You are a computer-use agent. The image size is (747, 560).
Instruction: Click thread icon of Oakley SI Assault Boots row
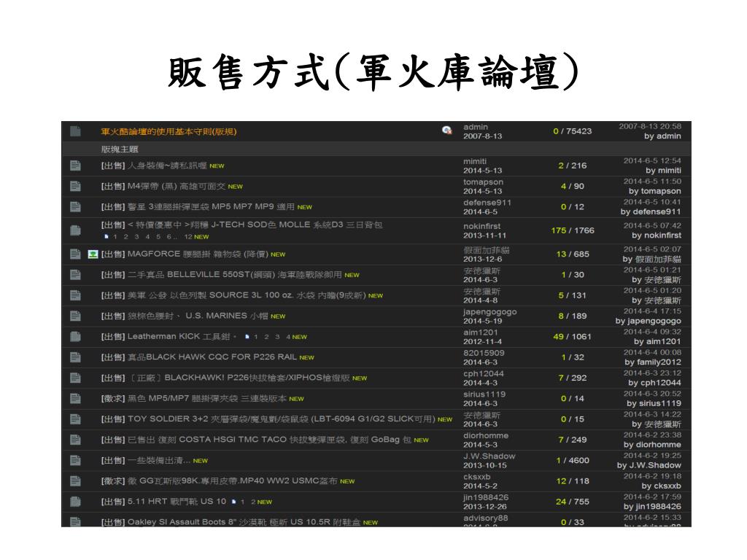[x=75, y=522]
